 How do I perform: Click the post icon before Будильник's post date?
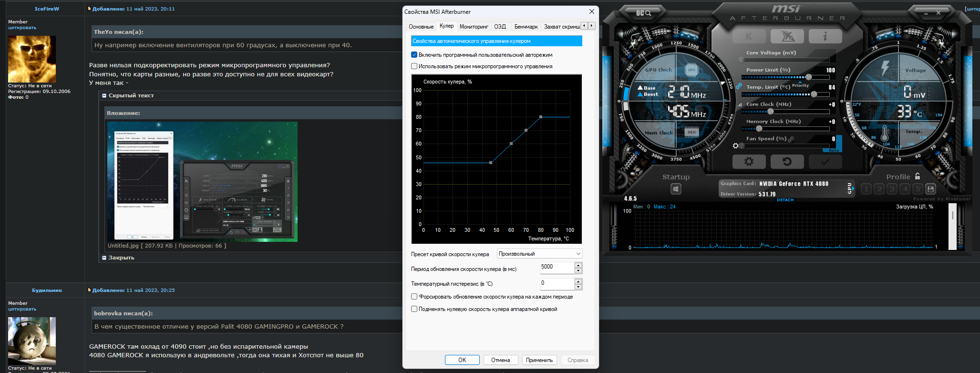click(89, 290)
